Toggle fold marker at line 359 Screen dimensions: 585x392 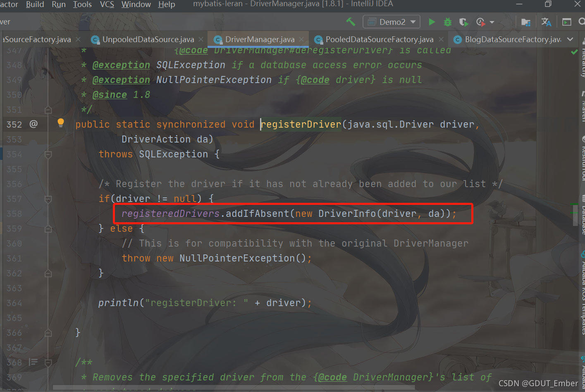pyautogui.click(x=48, y=229)
